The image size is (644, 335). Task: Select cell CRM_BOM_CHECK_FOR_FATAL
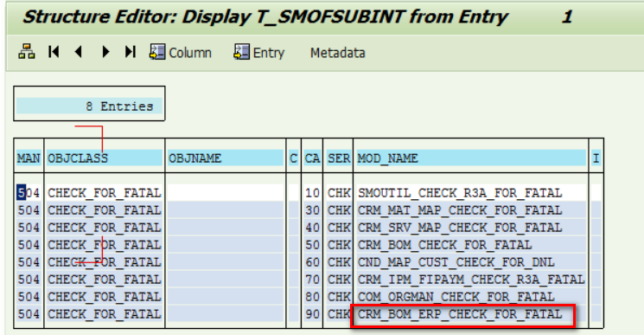(x=471, y=245)
